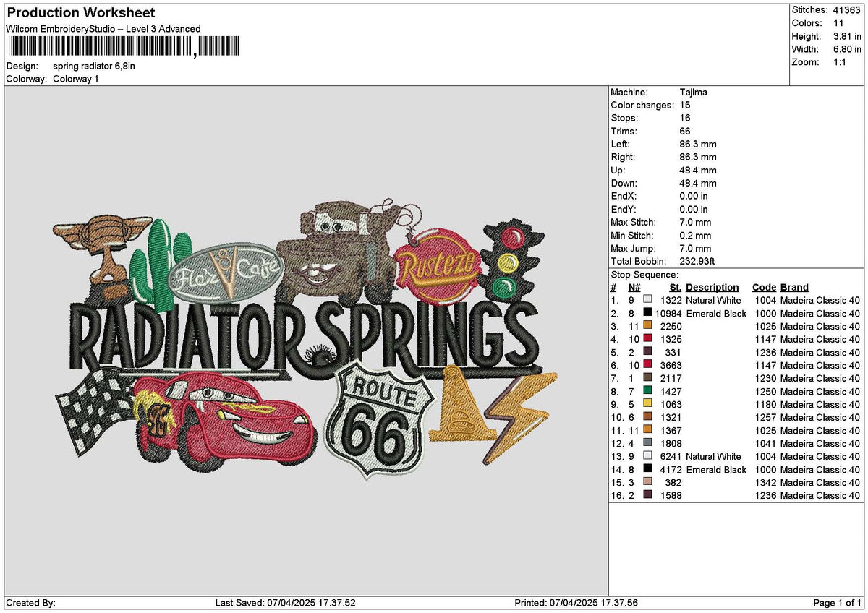Click the code 1257 in stop 10
The image size is (868, 613).
765,417
